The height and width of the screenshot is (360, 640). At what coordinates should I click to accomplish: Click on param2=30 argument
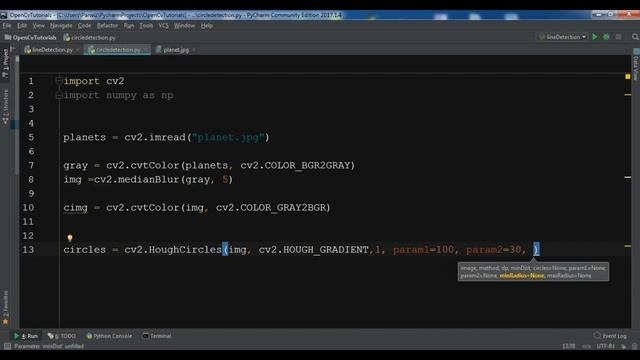(x=493, y=250)
